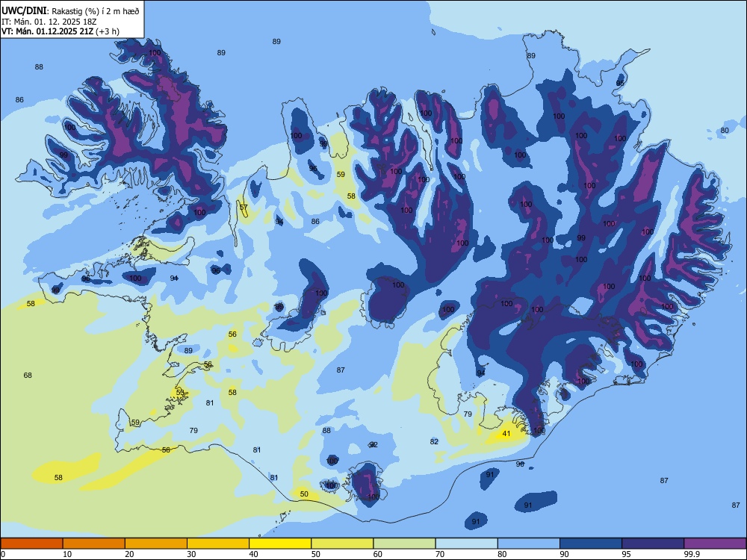This screenshot has width=747, height=560.
Task: Select the legend scale label '90'
Action: pyautogui.click(x=565, y=554)
